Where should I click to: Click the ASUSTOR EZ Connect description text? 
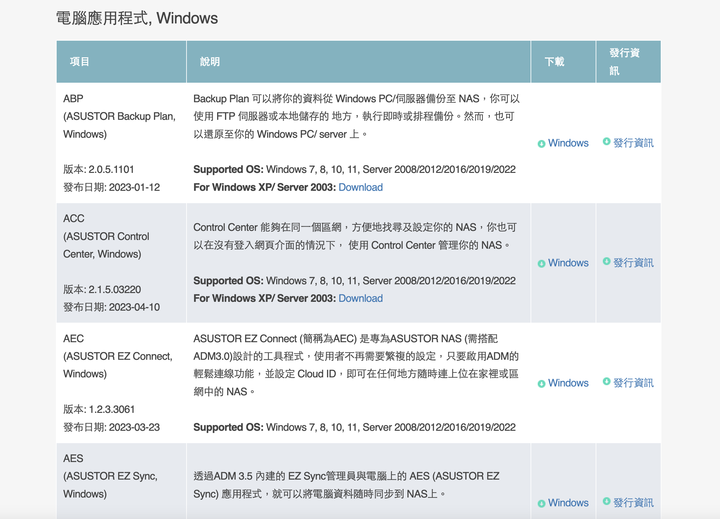coord(356,365)
